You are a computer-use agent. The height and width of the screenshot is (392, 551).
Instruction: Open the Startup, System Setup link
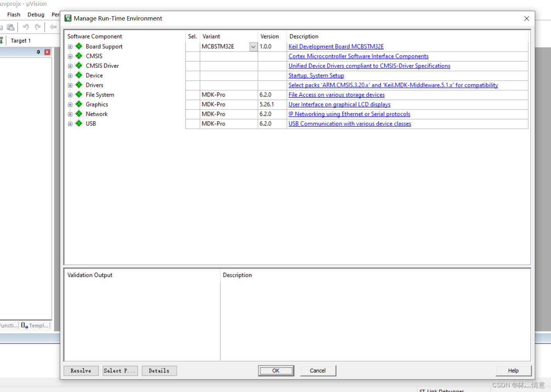point(316,75)
